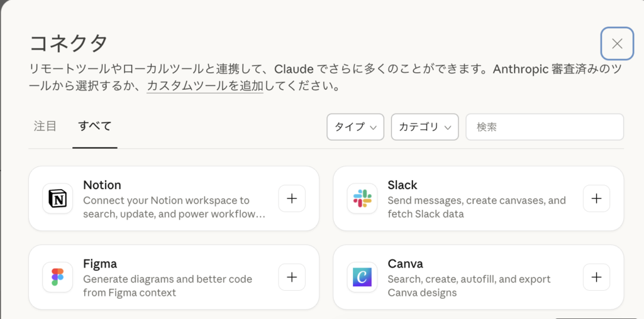Image resolution: width=644 pixels, height=319 pixels.
Task: Click the Canva logo icon
Action: pyautogui.click(x=362, y=277)
